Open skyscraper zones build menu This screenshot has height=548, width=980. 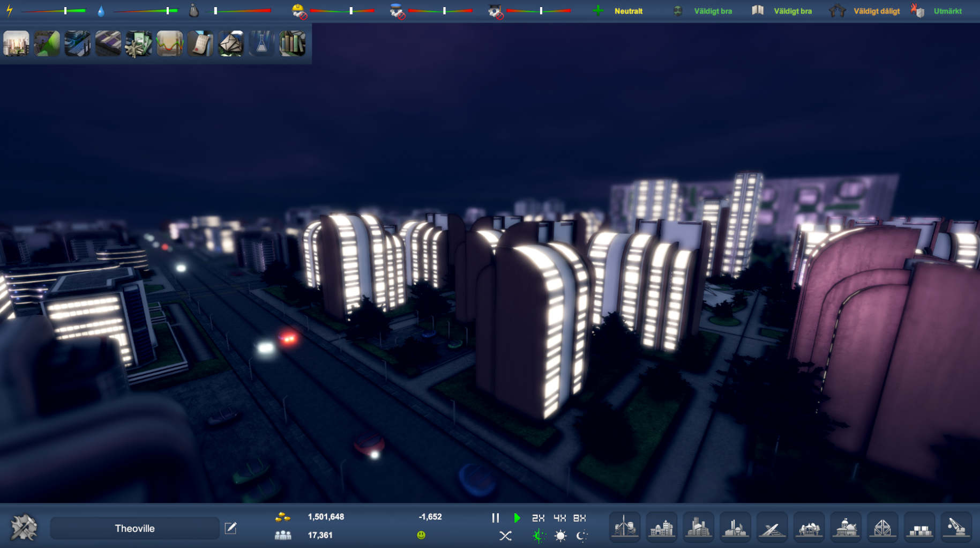tap(699, 526)
